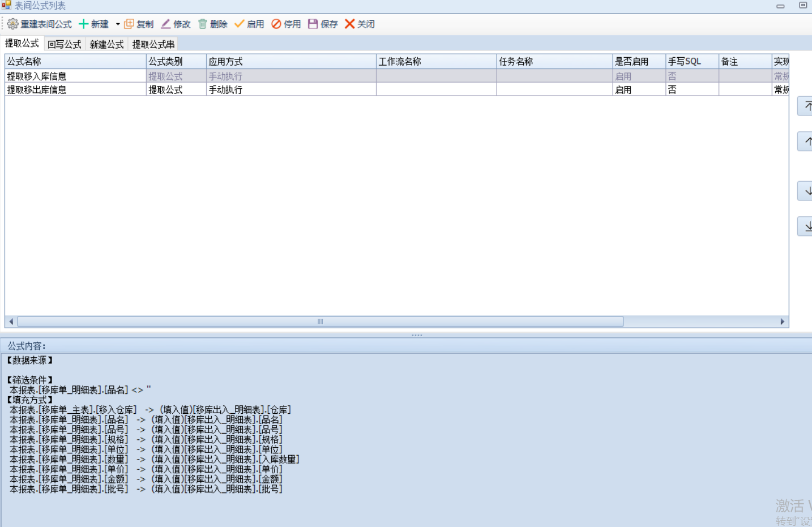The image size is (812, 527).
Task: Click the 复制 copy icon
Action: pos(129,24)
